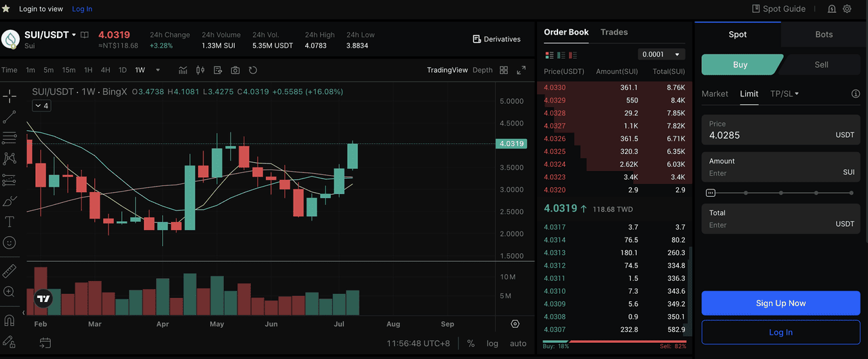Image resolution: width=868 pixels, height=359 pixels.
Task: Expand the indicators legend showing 4
Action: pos(41,106)
